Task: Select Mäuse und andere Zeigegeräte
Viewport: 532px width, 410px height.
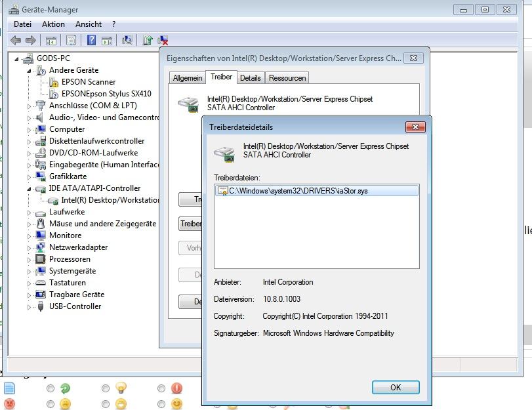Action: click(x=102, y=224)
